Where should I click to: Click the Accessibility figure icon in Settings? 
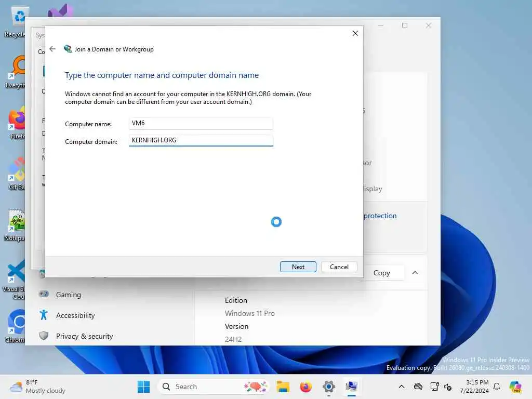[x=44, y=315]
